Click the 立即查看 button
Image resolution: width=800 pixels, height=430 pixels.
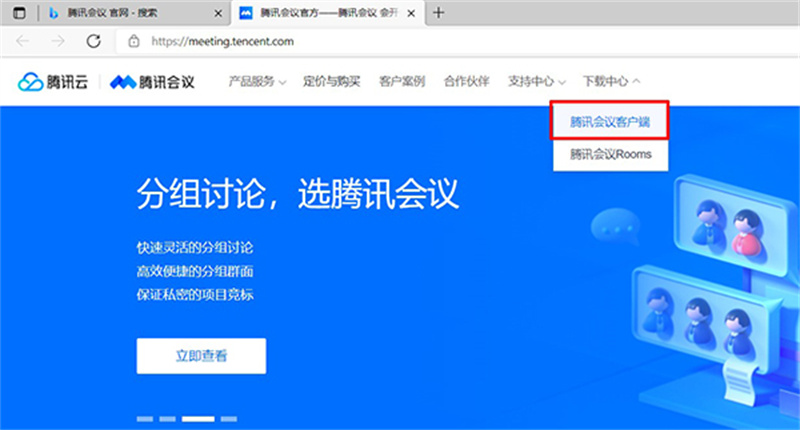[x=201, y=355]
